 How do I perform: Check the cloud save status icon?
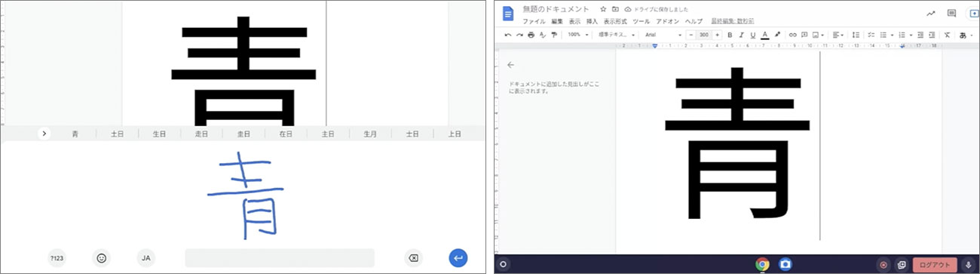pyautogui.click(x=628, y=9)
